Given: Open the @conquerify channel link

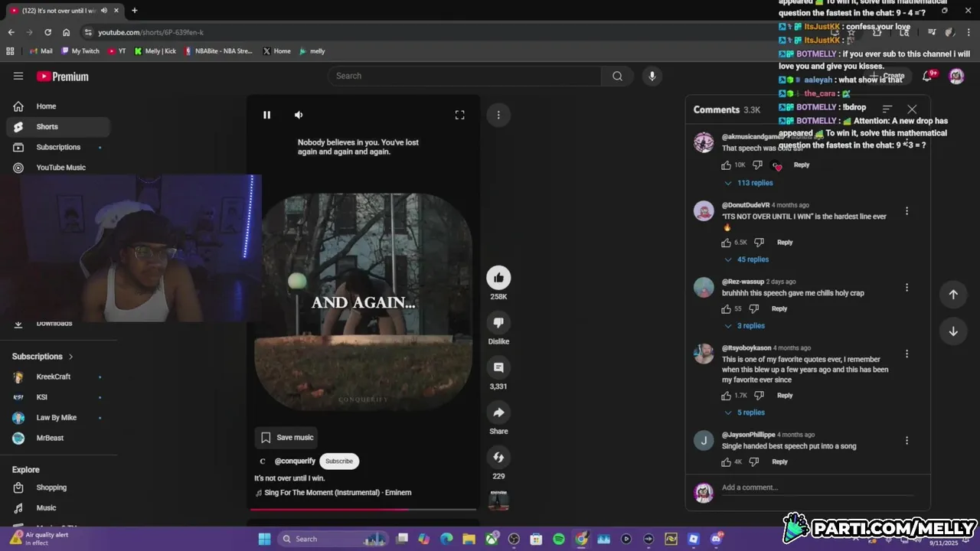Looking at the screenshot, I should (x=295, y=461).
